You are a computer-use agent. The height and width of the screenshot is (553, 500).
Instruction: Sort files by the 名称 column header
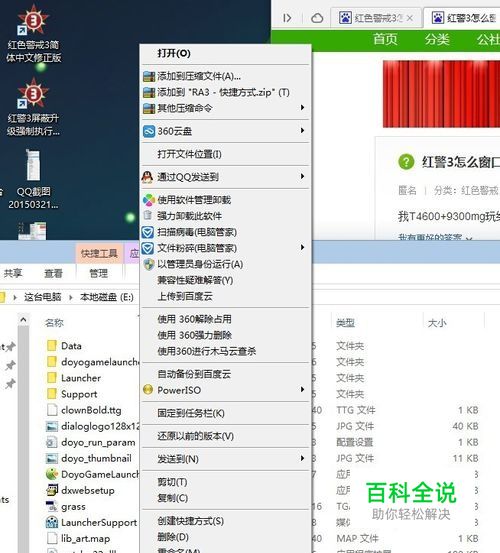point(54,323)
